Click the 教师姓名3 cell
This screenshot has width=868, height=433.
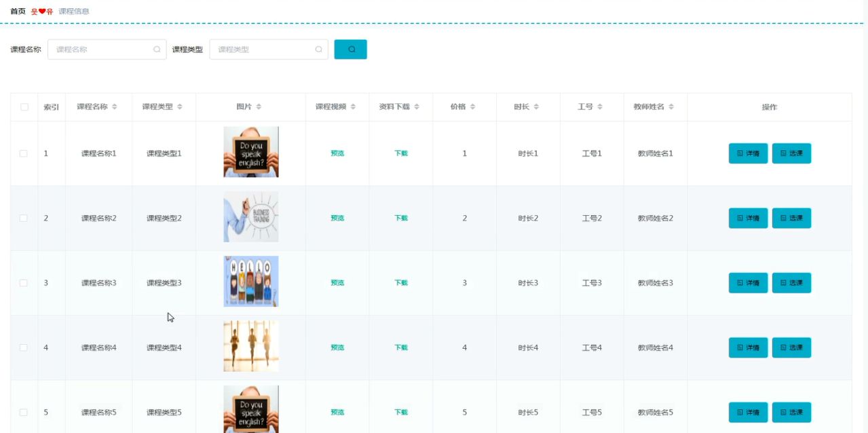click(656, 282)
